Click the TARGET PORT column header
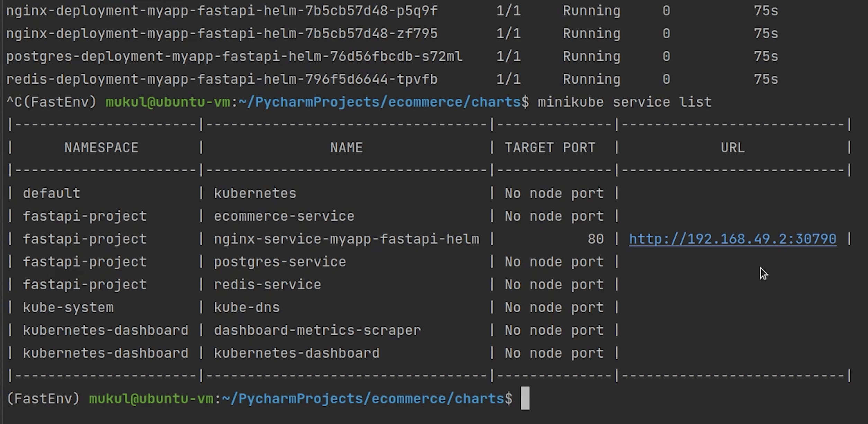868x424 pixels. click(550, 148)
